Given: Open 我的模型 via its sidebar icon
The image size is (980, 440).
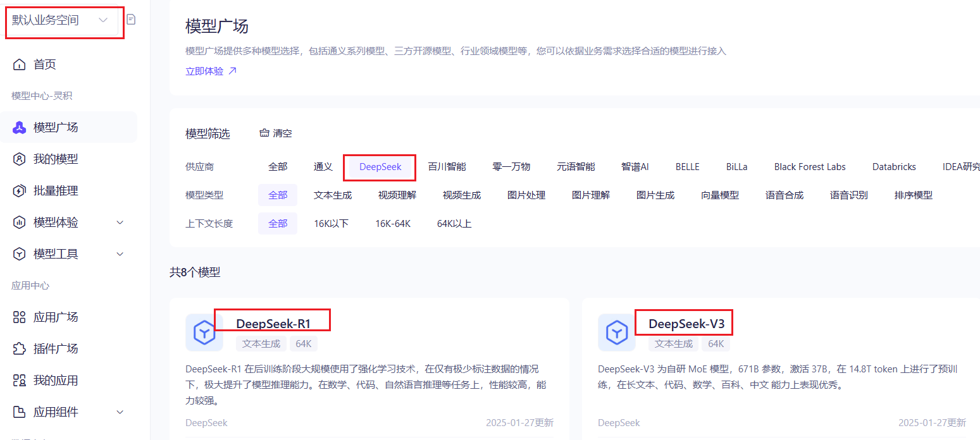Looking at the screenshot, I should click(x=20, y=159).
